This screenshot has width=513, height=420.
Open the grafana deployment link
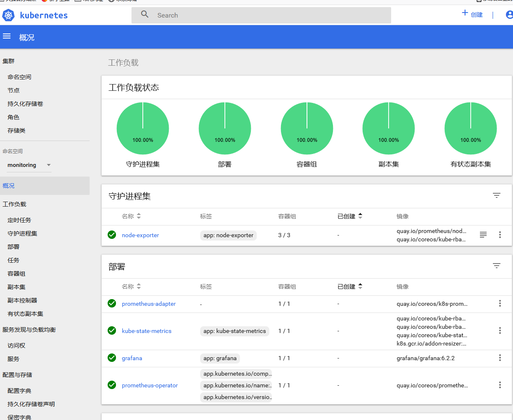point(132,358)
